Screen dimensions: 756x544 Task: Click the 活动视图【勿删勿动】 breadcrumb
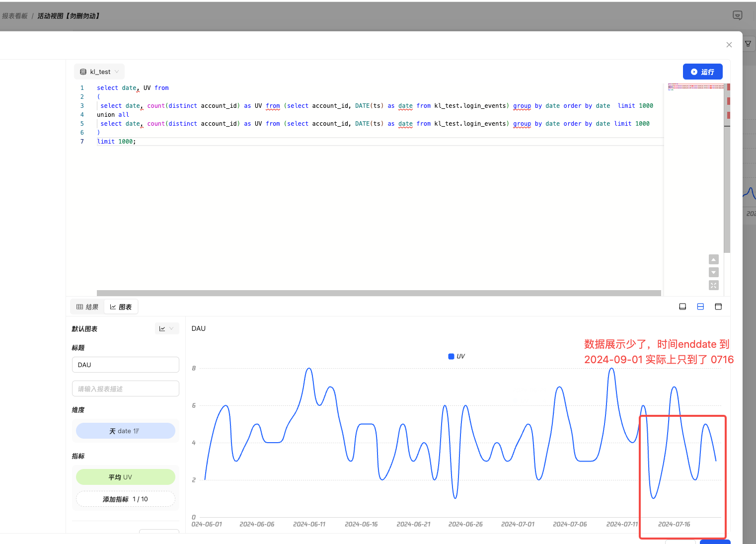69,16
